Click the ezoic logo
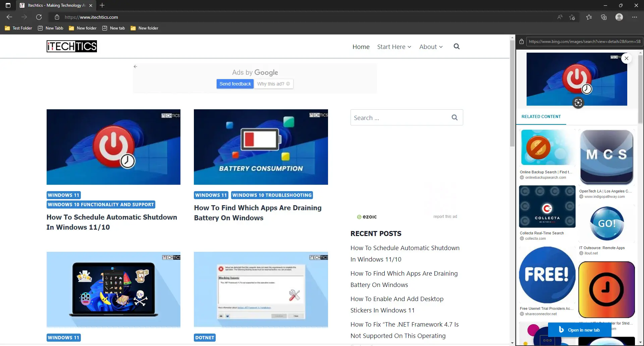The width and height of the screenshot is (644, 346). [367, 217]
